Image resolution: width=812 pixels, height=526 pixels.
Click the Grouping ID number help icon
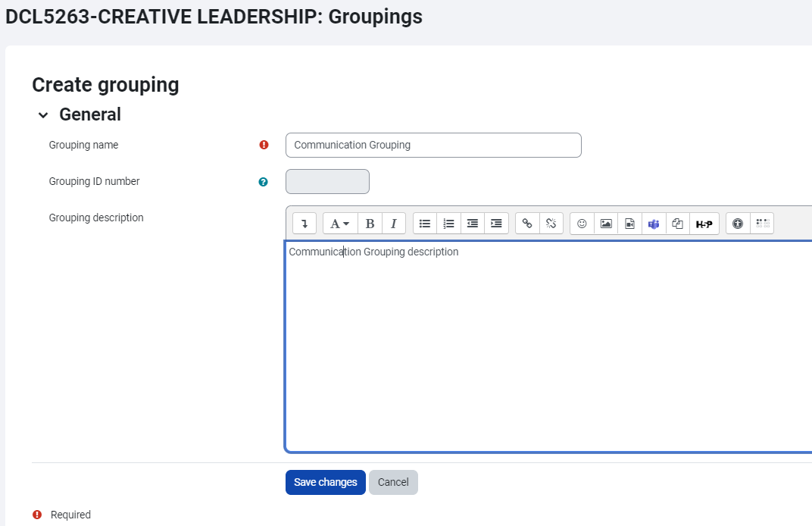pos(263,182)
